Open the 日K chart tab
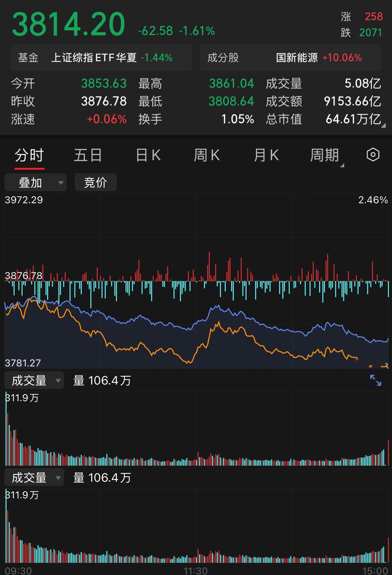Viewport: 392px width, 575px height. click(x=148, y=155)
